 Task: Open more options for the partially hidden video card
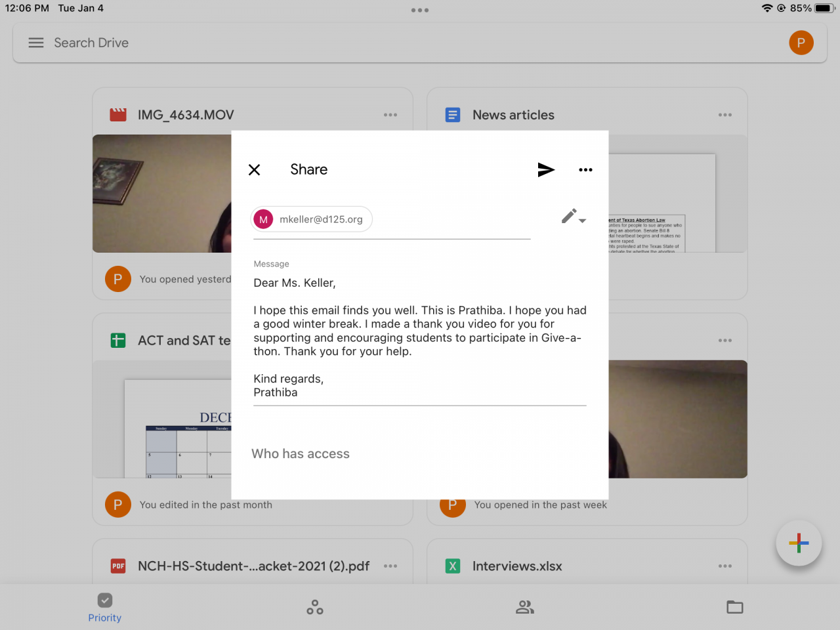(725, 341)
